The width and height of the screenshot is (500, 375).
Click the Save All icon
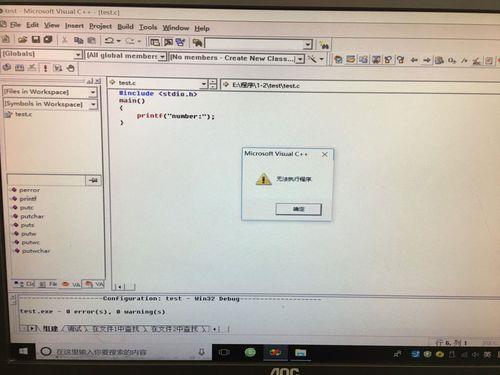pos(48,40)
